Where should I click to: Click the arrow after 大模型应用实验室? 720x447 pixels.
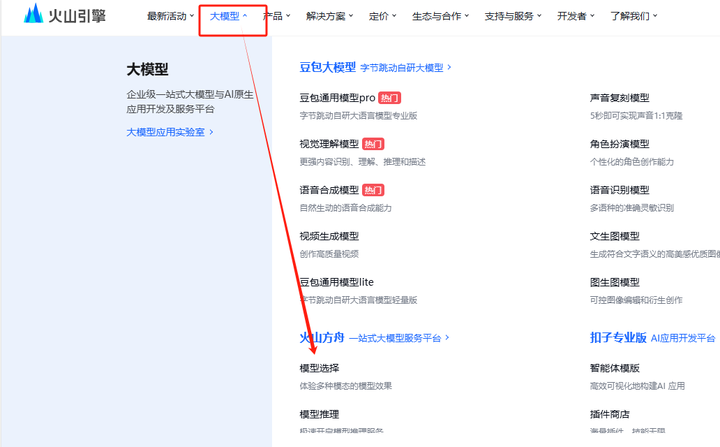point(211,132)
